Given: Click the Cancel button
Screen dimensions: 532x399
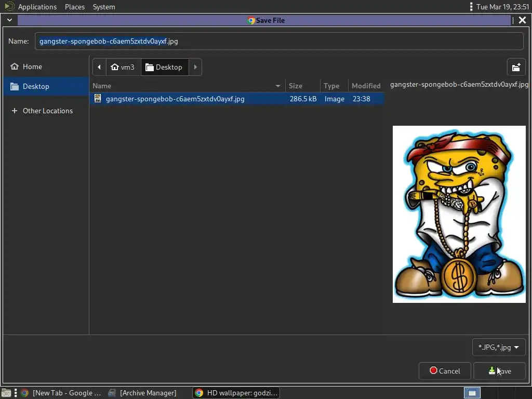Looking at the screenshot, I should coord(445,371).
